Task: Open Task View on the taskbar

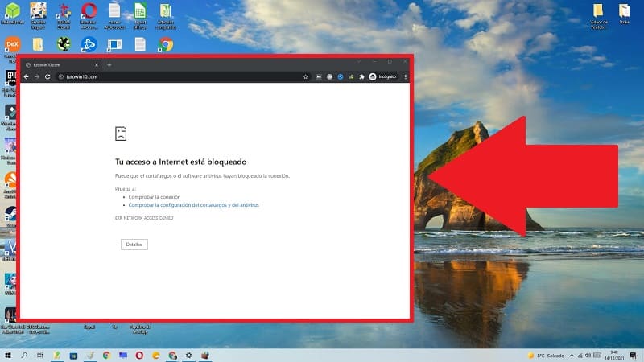Action: [39, 356]
